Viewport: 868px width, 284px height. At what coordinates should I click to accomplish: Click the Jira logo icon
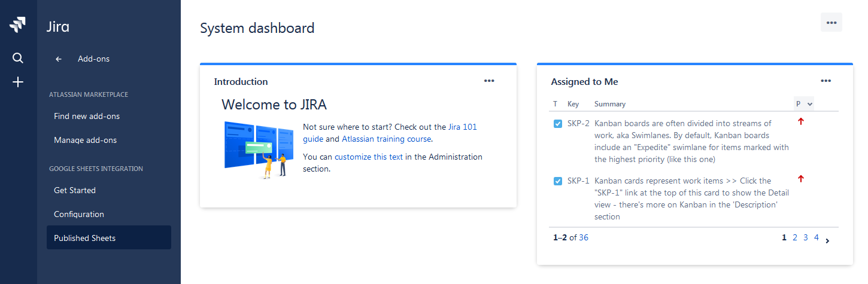point(18,26)
